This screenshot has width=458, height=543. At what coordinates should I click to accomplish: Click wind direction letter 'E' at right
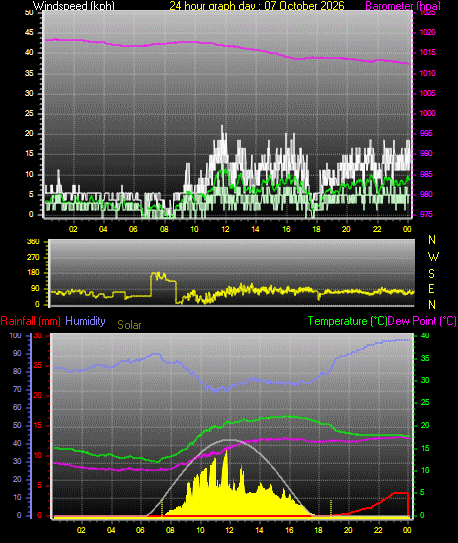tap(431, 288)
